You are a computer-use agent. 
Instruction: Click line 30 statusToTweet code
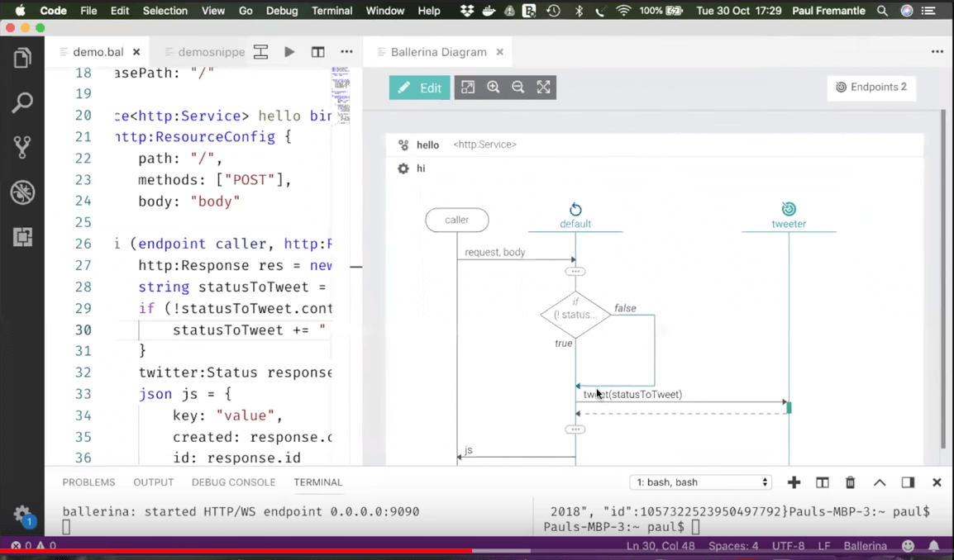250,330
